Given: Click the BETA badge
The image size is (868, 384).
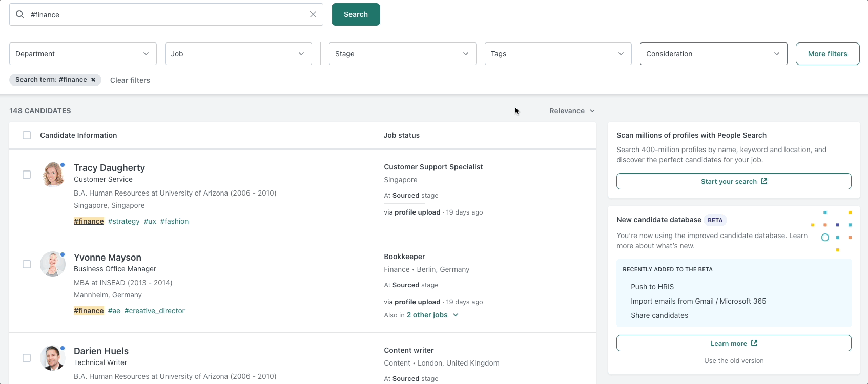Looking at the screenshot, I should 715,220.
